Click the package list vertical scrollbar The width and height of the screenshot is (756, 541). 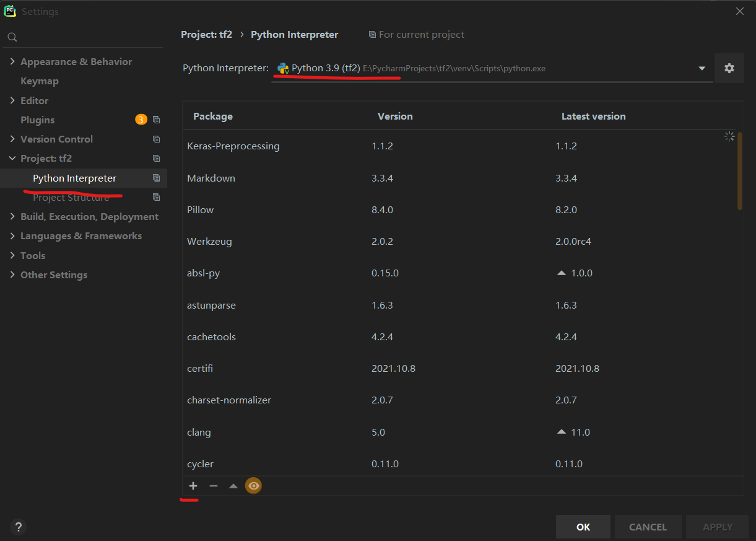coord(740,171)
